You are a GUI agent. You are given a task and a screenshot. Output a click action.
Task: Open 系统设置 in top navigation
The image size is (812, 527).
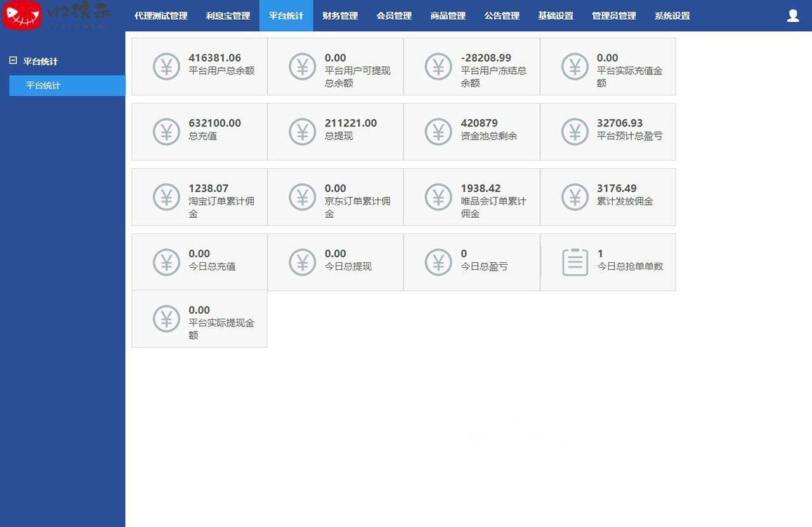click(672, 16)
